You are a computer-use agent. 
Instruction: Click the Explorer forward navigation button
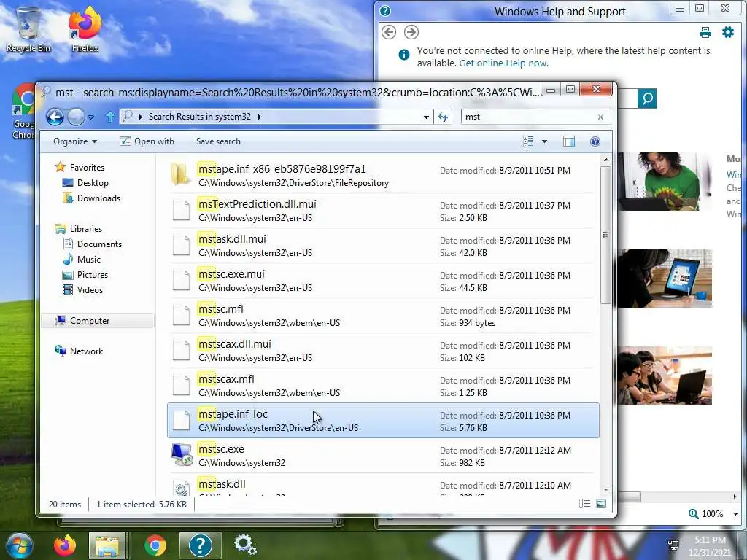76,117
